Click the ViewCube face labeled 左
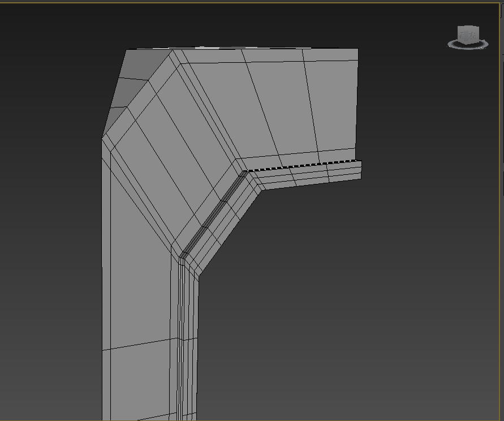Screen dimensions: 504x421 click(x=472, y=35)
